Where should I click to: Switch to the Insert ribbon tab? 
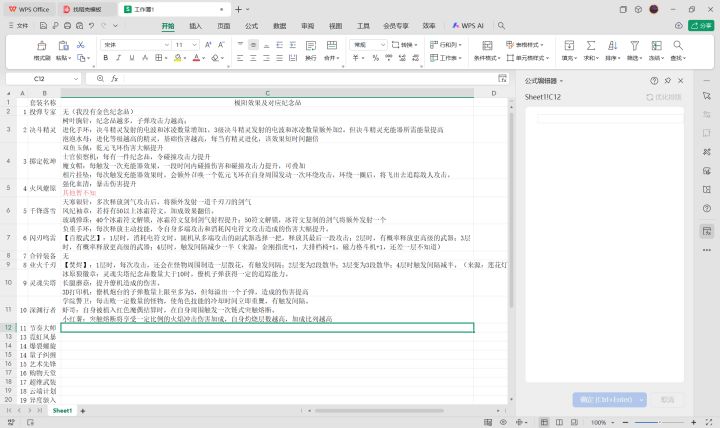point(196,26)
